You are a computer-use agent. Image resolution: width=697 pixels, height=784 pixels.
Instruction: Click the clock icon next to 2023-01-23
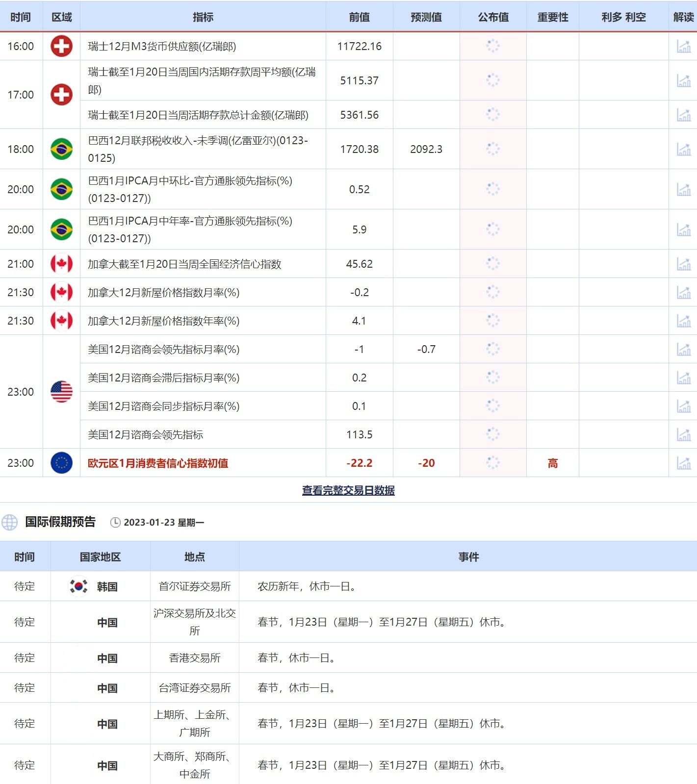pyautogui.click(x=115, y=523)
